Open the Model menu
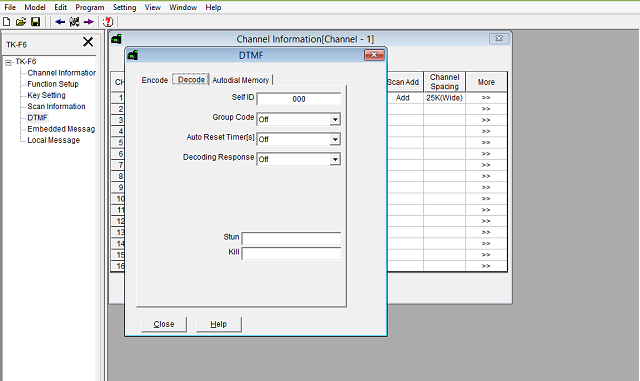 [x=35, y=7]
